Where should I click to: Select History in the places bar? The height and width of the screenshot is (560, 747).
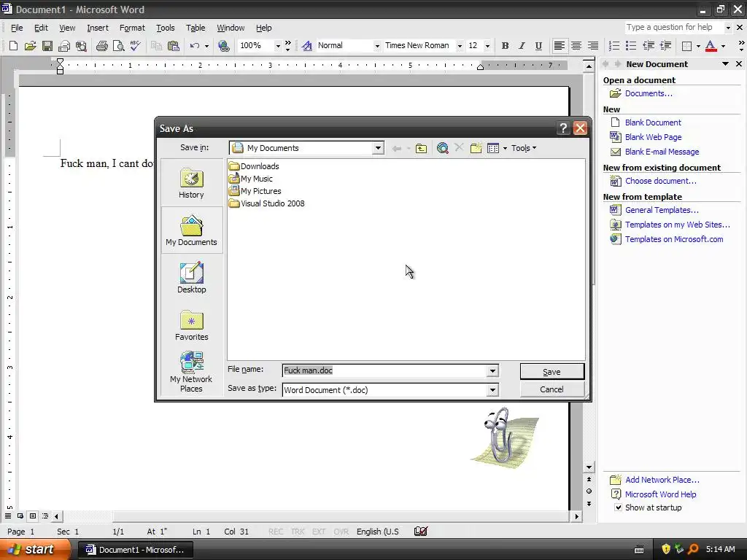point(192,183)
